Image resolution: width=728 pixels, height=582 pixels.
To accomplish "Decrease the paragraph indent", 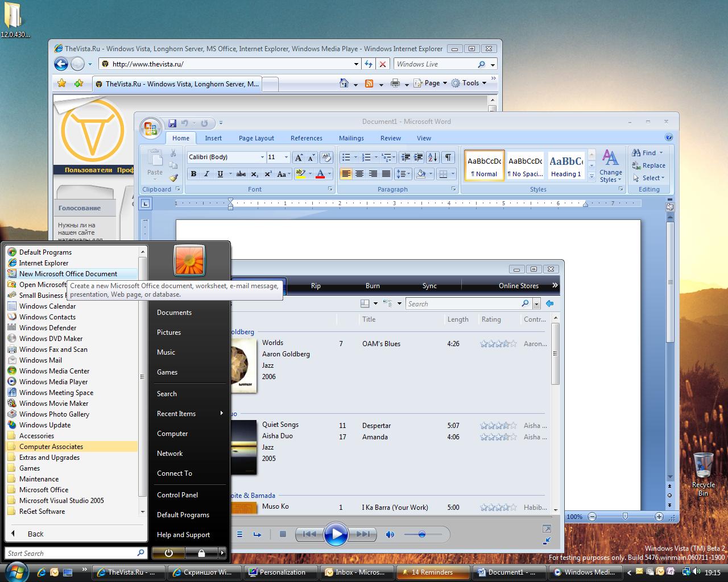I will click(x=405, y=157).
